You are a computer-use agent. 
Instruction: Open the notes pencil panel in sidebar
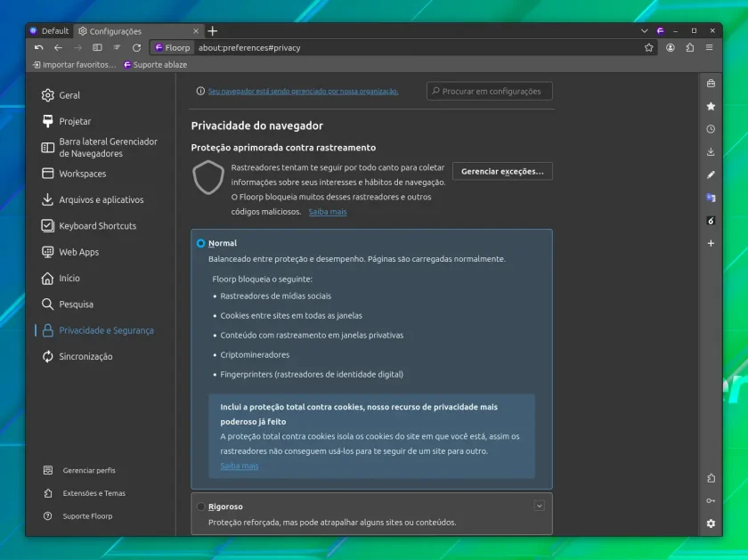coord(711,174)
